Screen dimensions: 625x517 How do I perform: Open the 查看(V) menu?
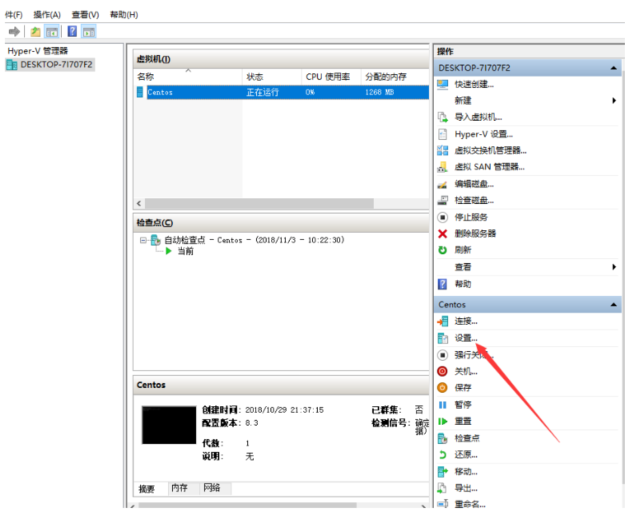(x=85, y=15)
